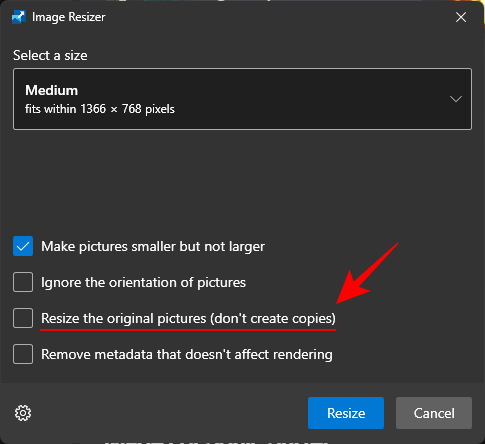Open the Medium size dropdown
485x444 pixels.
pyautogui.click(x=242, y=99)
